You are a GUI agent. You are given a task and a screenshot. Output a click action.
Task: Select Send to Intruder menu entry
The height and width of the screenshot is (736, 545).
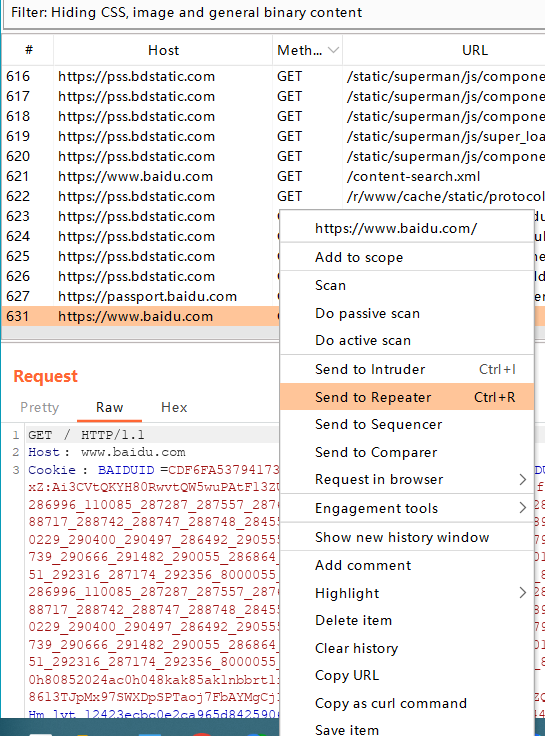tap(407, 369)
